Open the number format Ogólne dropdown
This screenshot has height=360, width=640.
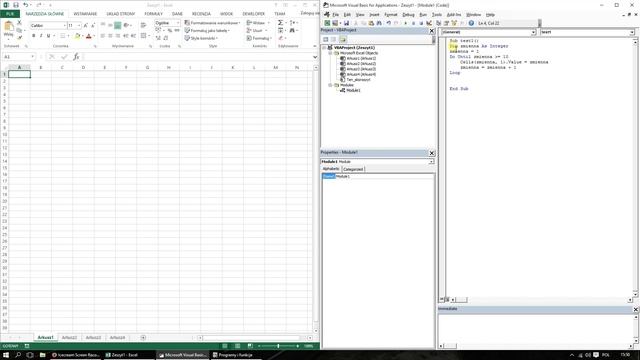178,23
